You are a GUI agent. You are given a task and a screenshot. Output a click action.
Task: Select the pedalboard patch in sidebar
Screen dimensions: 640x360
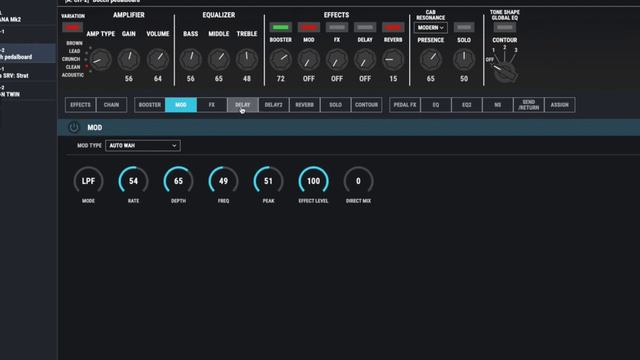click(x=28, y=53)
